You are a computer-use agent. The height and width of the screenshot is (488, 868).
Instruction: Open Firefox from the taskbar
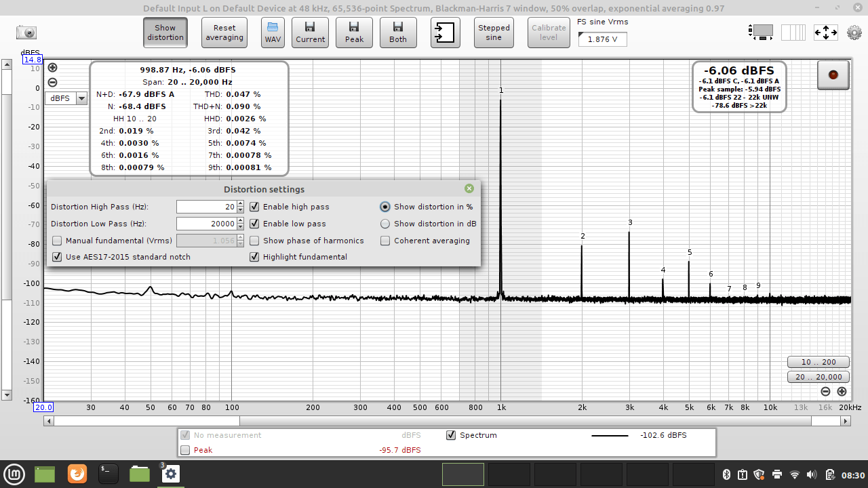pyautogui.click(x=77, y=474)
